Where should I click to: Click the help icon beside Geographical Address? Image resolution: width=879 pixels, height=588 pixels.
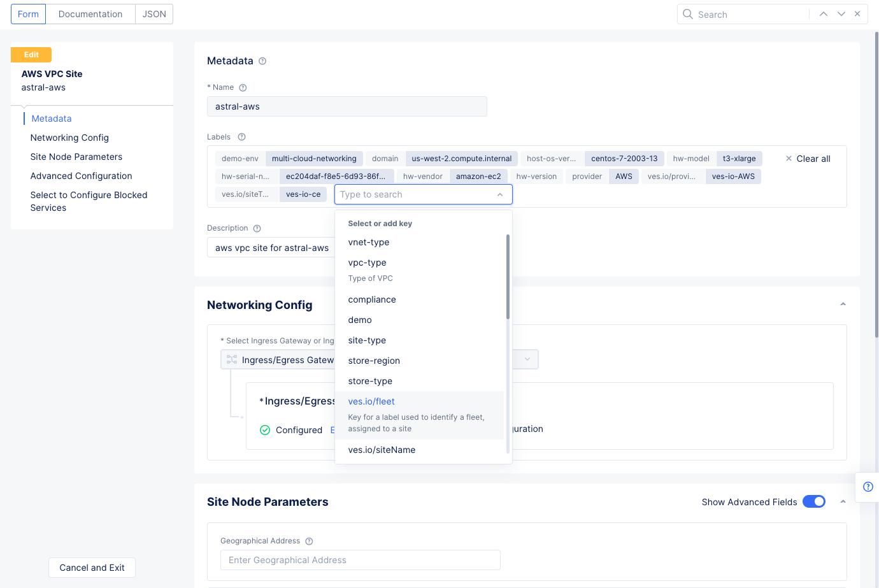click(309, 541)
